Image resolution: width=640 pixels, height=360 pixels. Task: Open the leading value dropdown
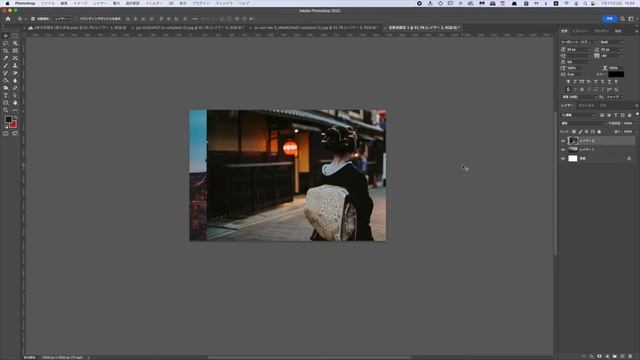tap(612, 49)
